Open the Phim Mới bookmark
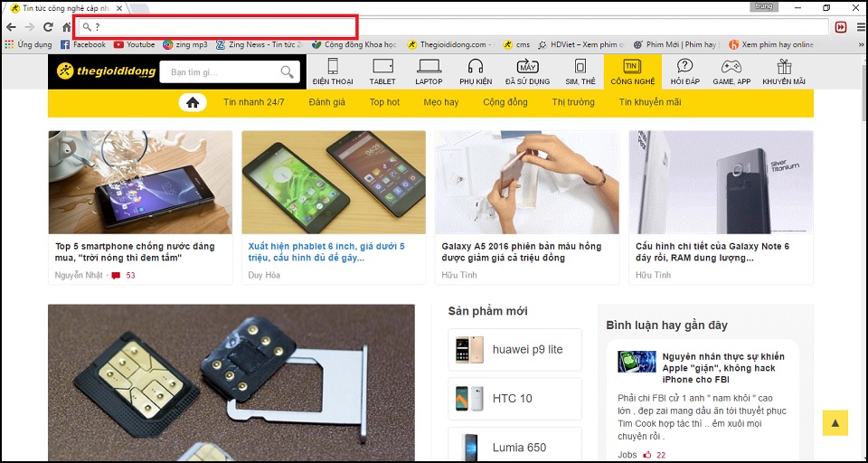 (x=676, y=44)
